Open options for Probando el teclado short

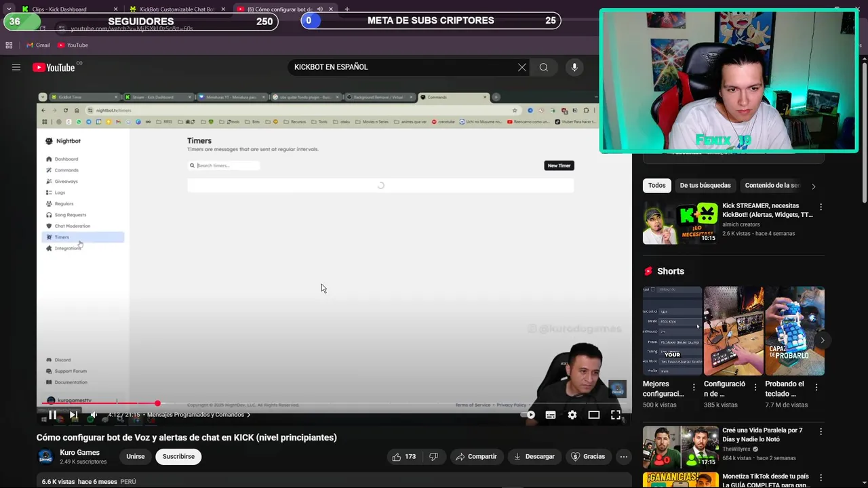pyautogui.click(x=816, y=388)
